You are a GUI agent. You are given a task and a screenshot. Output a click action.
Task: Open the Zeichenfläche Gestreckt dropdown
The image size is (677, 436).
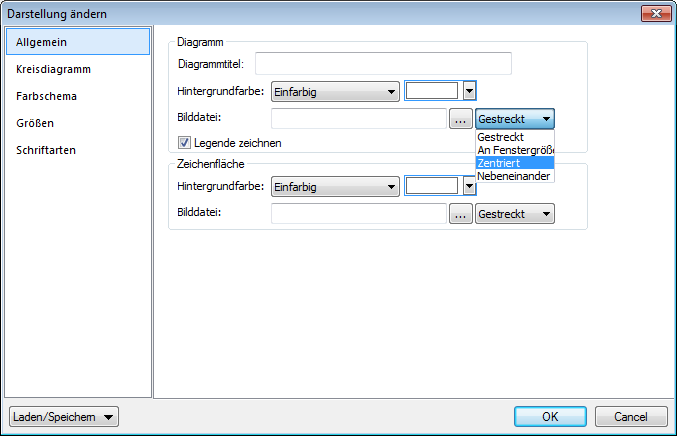click(x=515, y=213)
